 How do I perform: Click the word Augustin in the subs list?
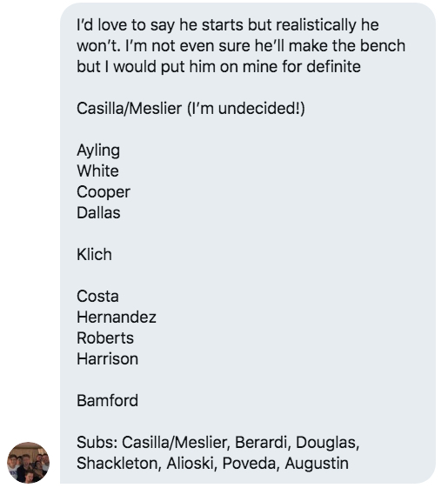tap(317, 465)
